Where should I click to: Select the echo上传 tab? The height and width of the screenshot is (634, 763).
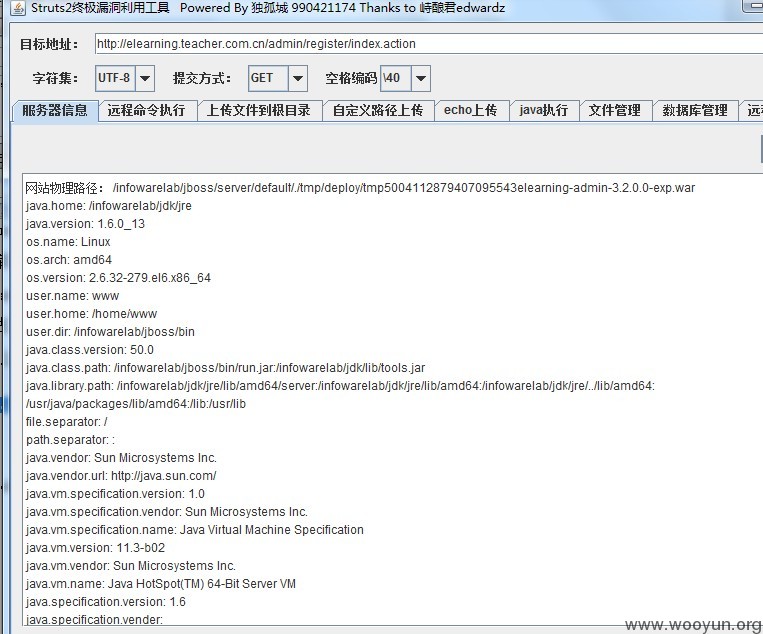470,110
